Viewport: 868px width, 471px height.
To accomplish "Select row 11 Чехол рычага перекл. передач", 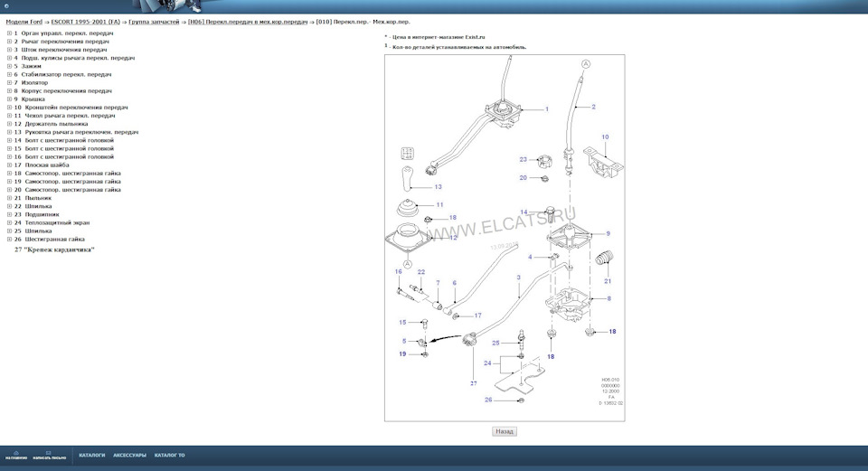I will click(64, 116).
